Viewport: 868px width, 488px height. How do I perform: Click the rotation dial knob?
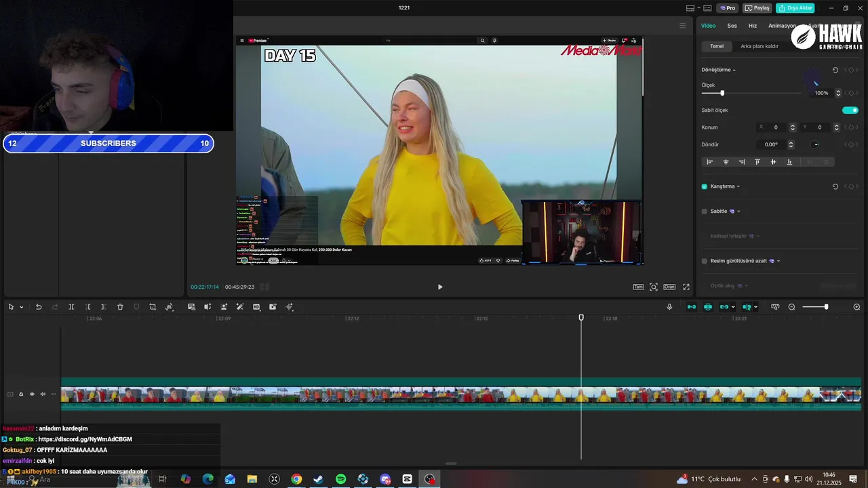tap(815, 144)
